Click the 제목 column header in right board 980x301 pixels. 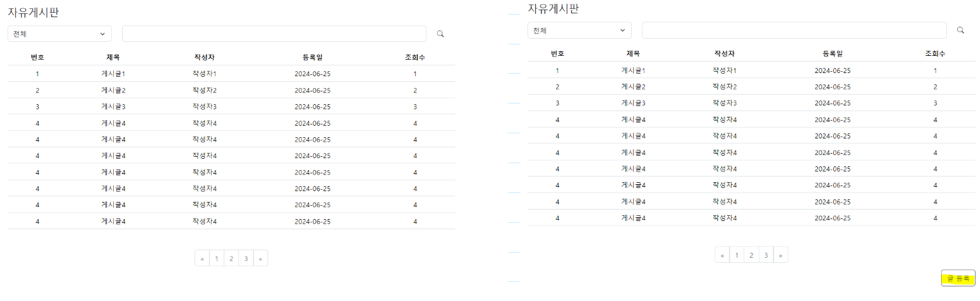[633, 53]
